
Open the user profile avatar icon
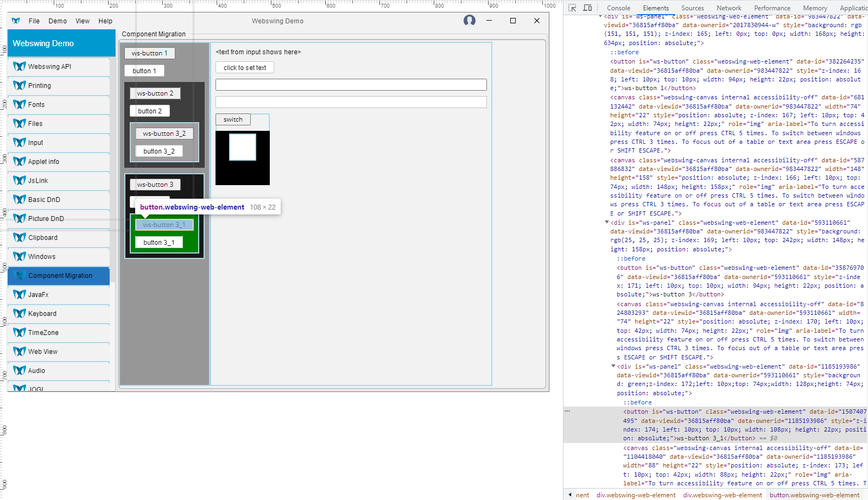[x=470, y=21]
